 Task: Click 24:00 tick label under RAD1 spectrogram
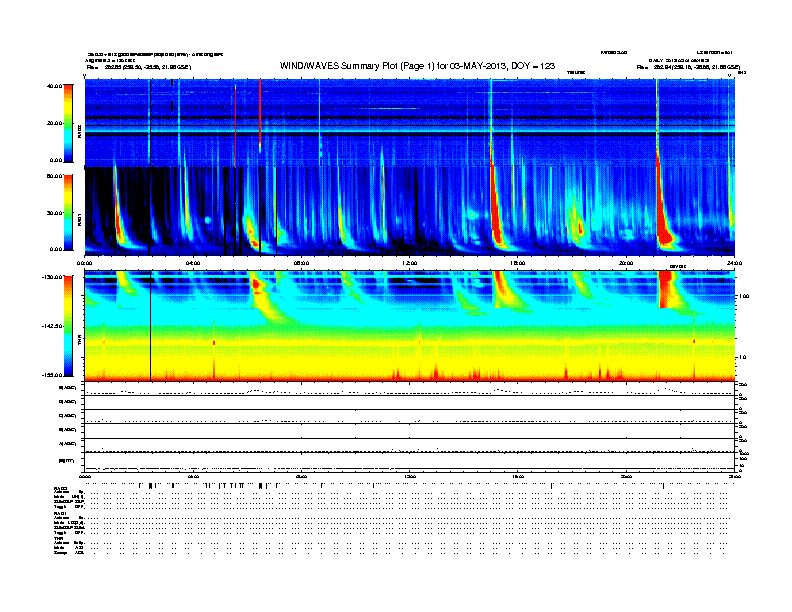point(734,263)
